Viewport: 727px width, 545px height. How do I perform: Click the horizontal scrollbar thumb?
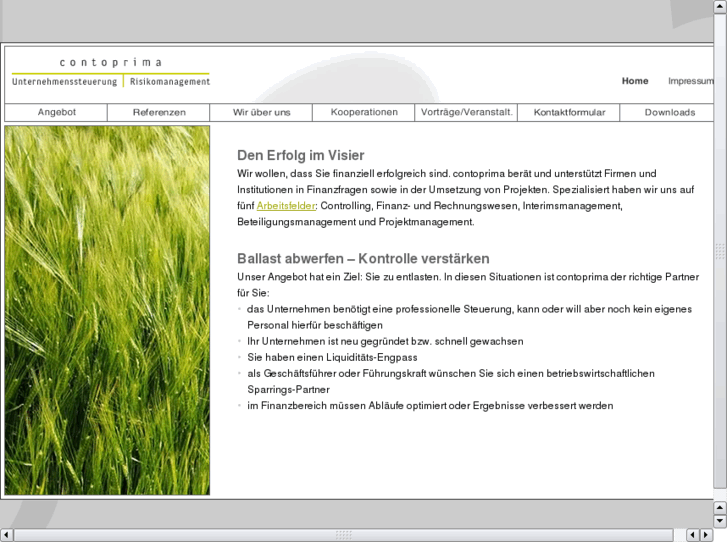[x=343, y=535]
